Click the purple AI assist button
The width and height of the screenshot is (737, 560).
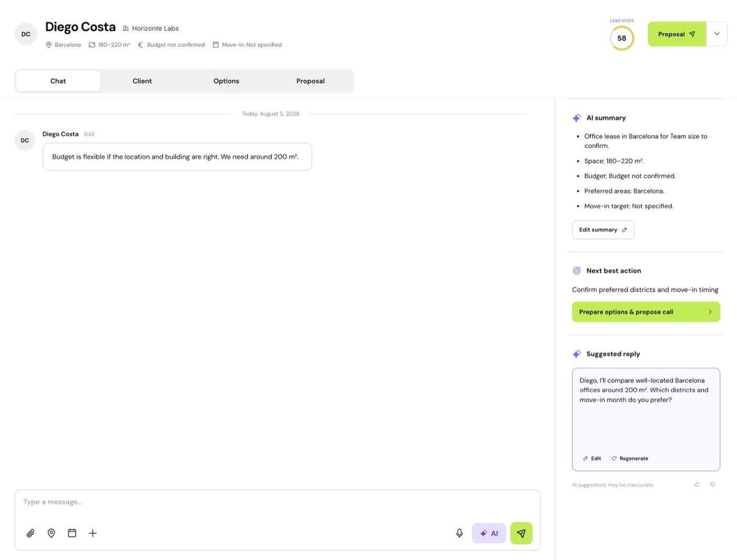point(489,533)
